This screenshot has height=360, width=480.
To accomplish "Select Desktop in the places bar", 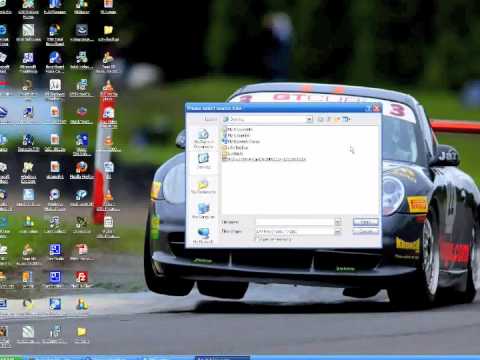I will point(203,161).
